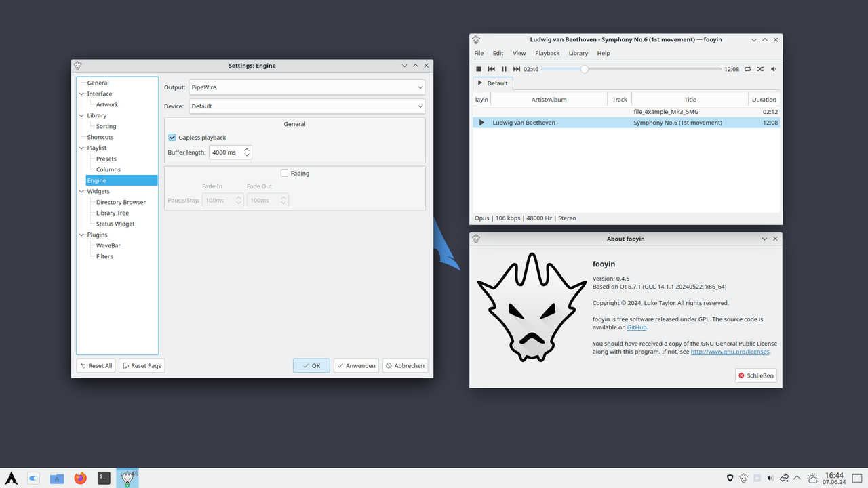Open the GitHub link
Viewport: 868px width, 488px height.
coord(637,327)
